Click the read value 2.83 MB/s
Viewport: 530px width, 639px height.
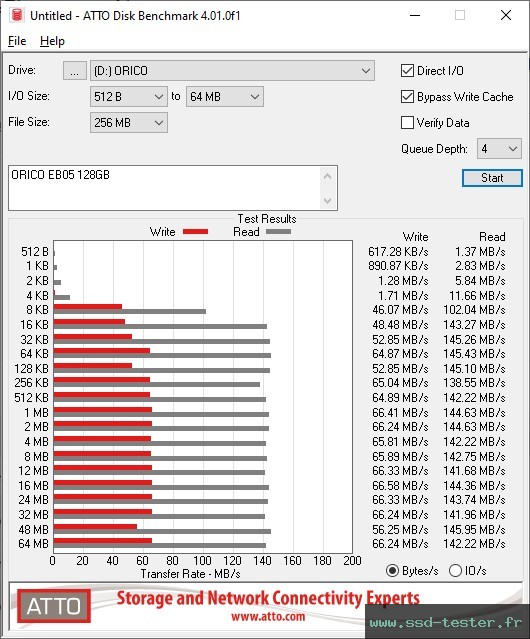pyautogui.click(x=480, y=266)
